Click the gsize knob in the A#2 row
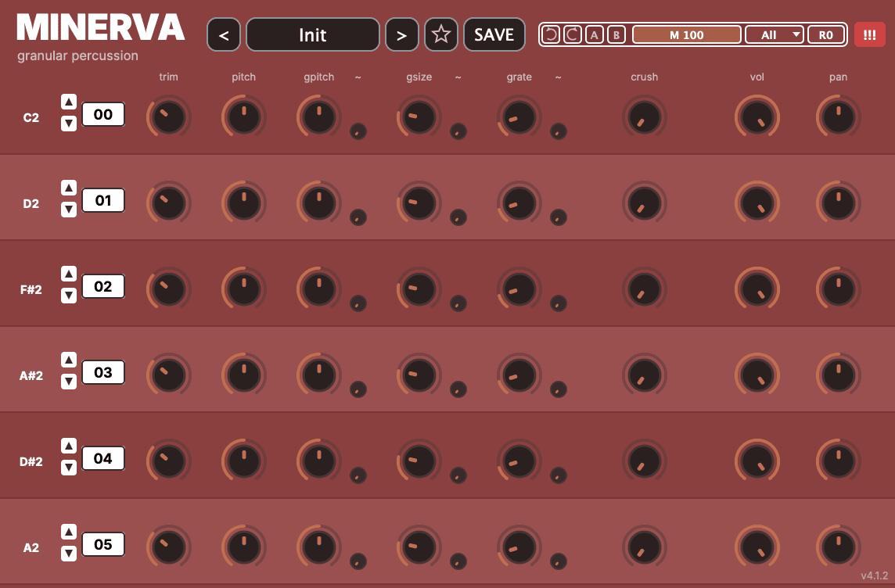Image resolution: width=895 pixels, height=588 pixels. [x=419, y=376]
